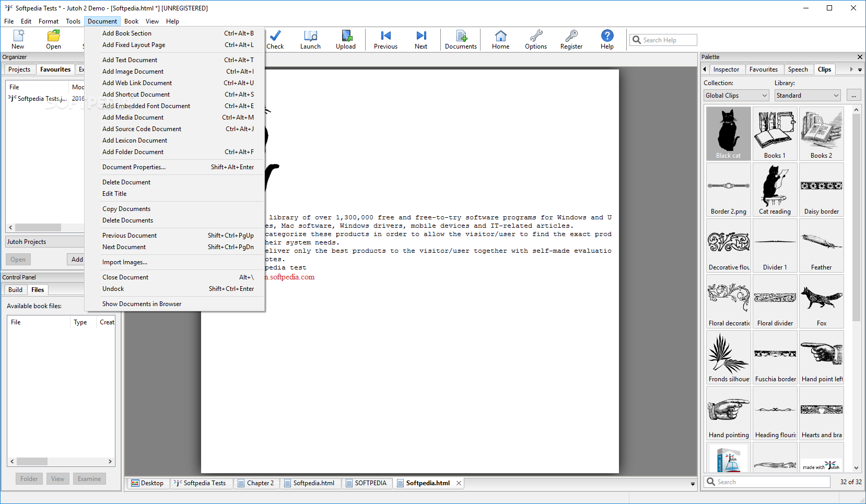Click the Register key icon
The image size is (866, 504).
(571, 40)
